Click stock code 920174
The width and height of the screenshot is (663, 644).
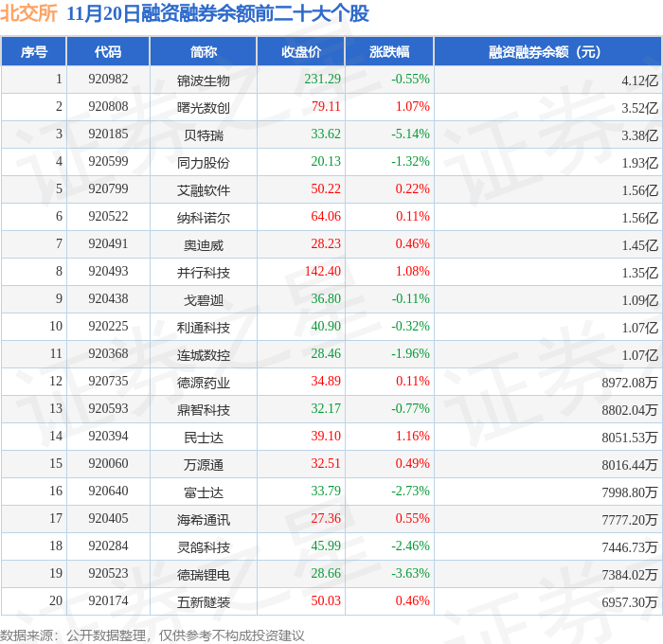click(x=108, y=600)
